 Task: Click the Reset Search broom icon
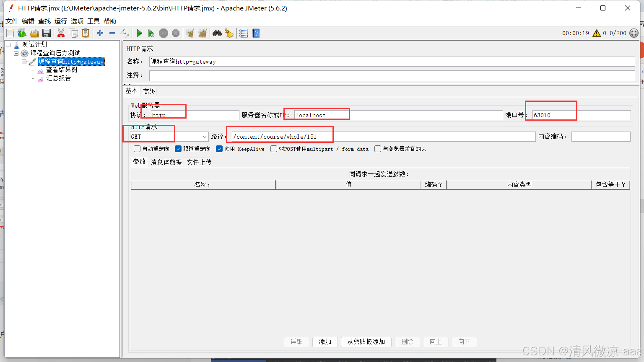(x=229, y=33)
